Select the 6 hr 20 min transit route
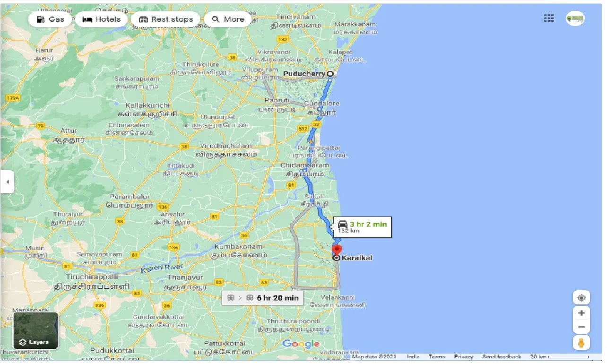This screenshot has height=364, width=607. click(262, 298)
